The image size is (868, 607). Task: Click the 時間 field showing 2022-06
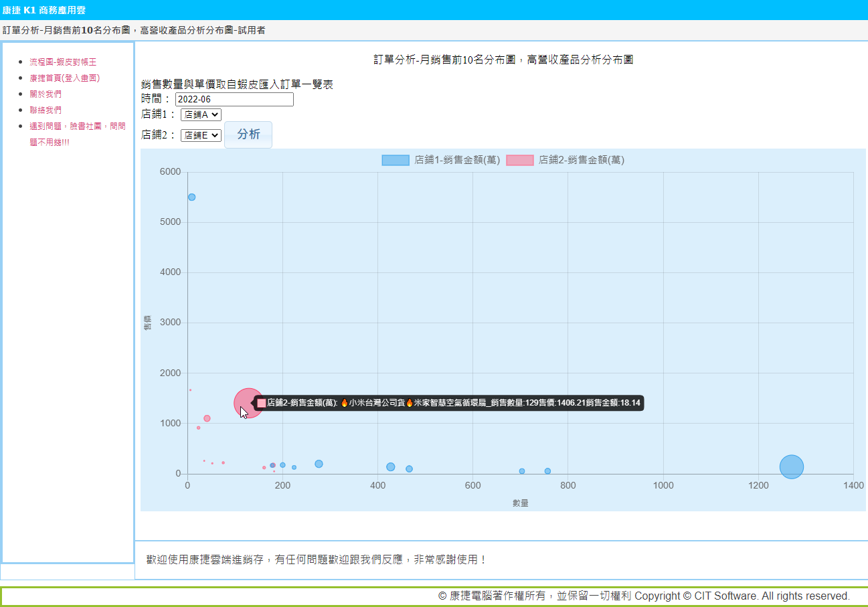tap(234, 100)
